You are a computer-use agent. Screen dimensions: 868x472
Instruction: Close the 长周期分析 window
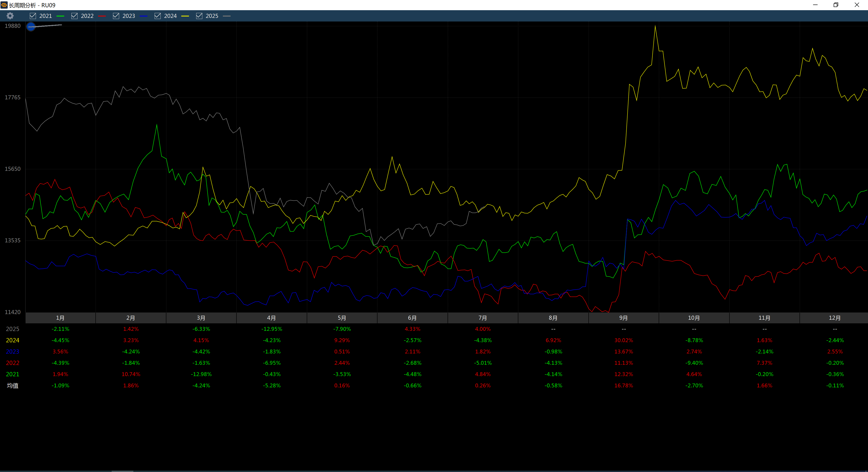[x=856, y=5]
